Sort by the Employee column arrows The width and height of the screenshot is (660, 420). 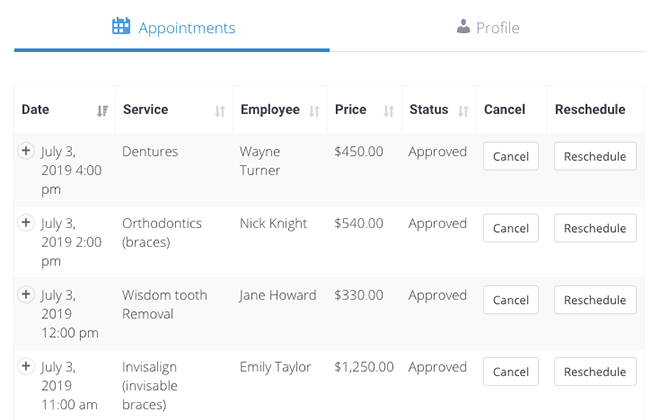coord(314,111)
